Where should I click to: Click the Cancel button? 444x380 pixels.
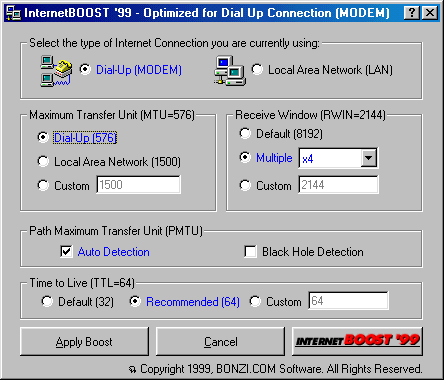tap(220, 342)
